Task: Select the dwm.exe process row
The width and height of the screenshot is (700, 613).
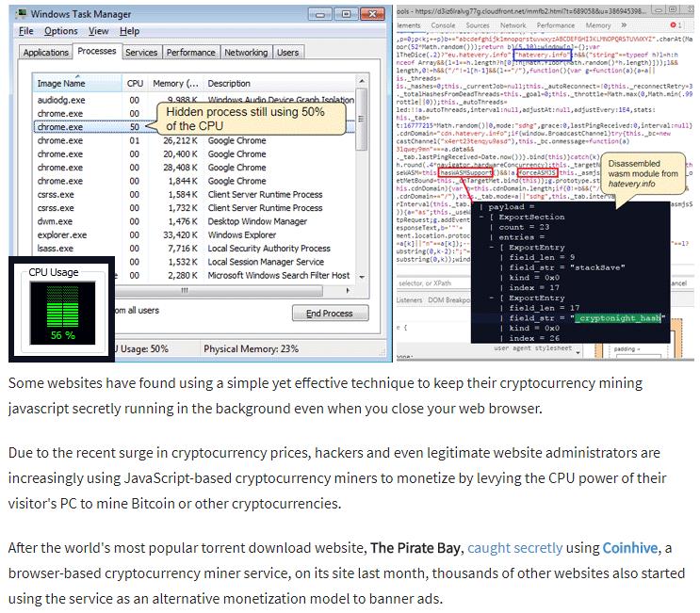Action: click(x=194, y=221)
